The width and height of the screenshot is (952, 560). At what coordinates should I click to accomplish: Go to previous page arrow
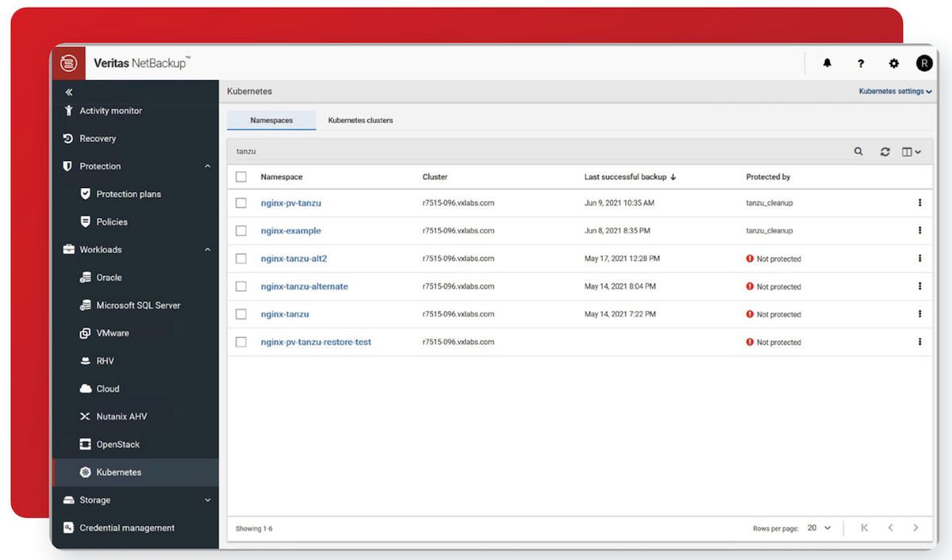point(891,527)
